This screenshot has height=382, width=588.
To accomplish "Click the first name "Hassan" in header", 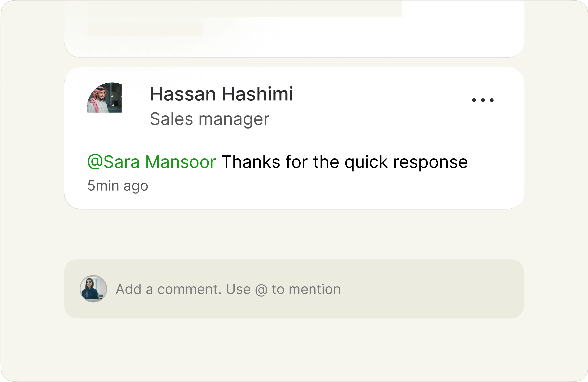I will point(183,94).
